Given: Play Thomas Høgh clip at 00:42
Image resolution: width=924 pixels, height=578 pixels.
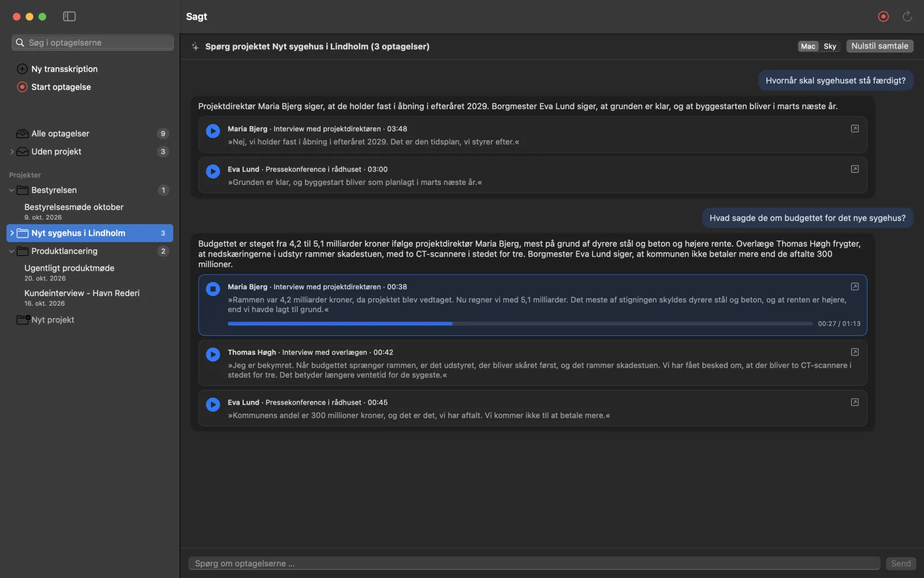Looking at the screenshot, I should tap(213, 354).
